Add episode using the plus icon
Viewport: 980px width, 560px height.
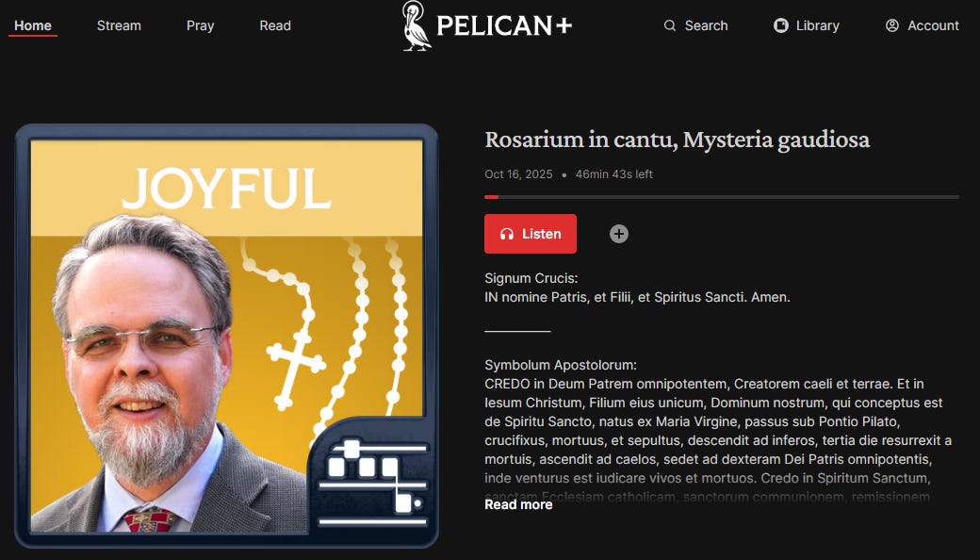click(619, 234)
